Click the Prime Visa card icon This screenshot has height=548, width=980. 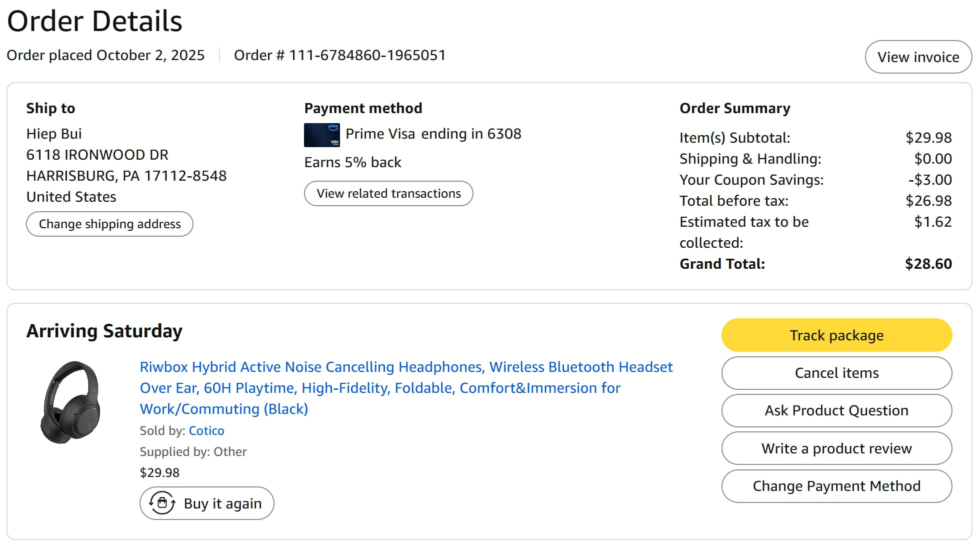tap(321, 135)
